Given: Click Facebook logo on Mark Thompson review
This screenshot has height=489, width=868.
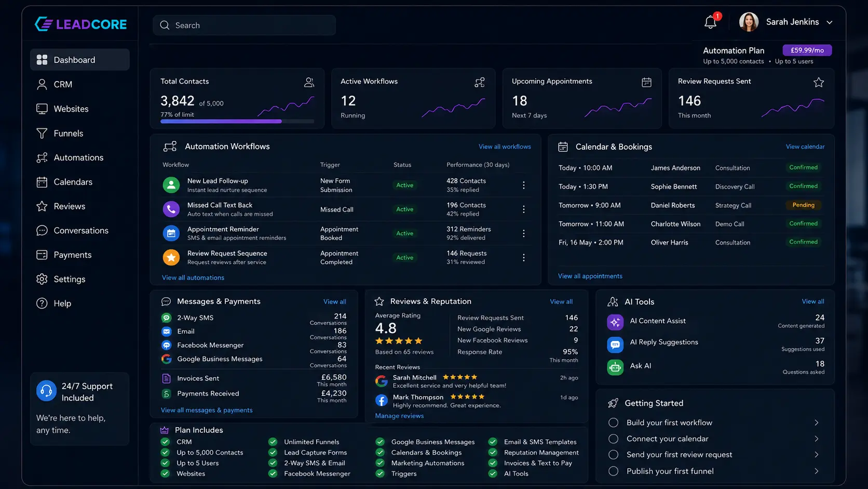Looking at the screenshot, I should click(382, 400).
